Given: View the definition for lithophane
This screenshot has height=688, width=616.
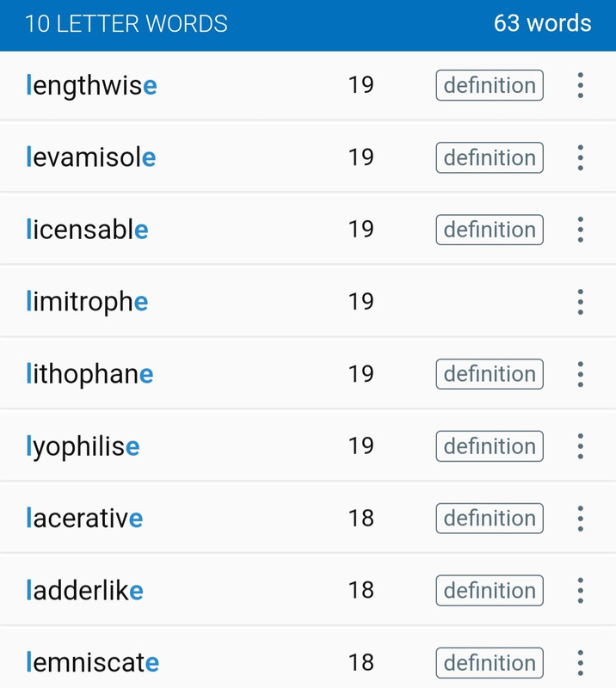Looking at the screenshot, I should [490, 374].
